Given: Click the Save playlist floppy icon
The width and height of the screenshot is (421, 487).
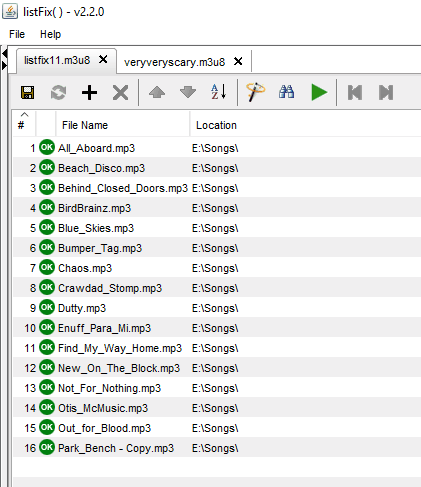Looking at the screenshot, I should pos(27,92).
